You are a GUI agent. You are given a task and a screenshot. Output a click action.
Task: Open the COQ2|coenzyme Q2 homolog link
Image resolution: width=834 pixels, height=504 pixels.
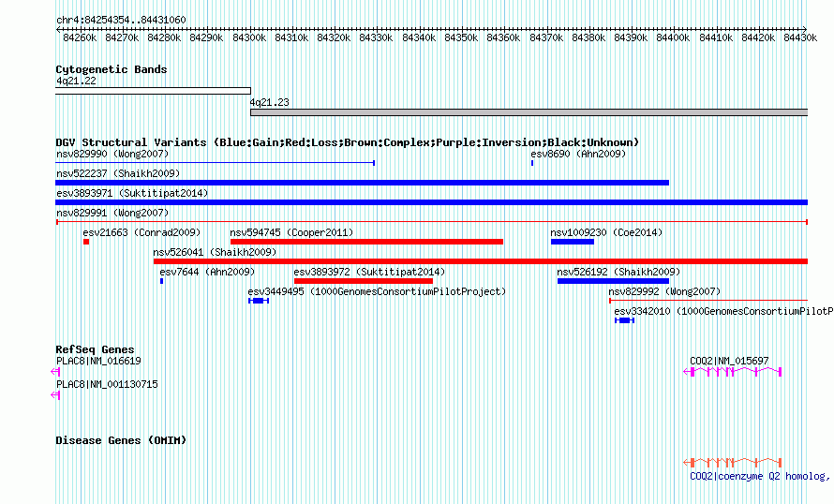(760, 476)
